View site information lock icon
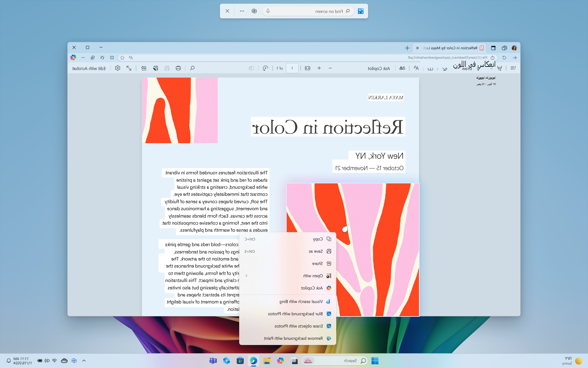 (x=492, y=58)
